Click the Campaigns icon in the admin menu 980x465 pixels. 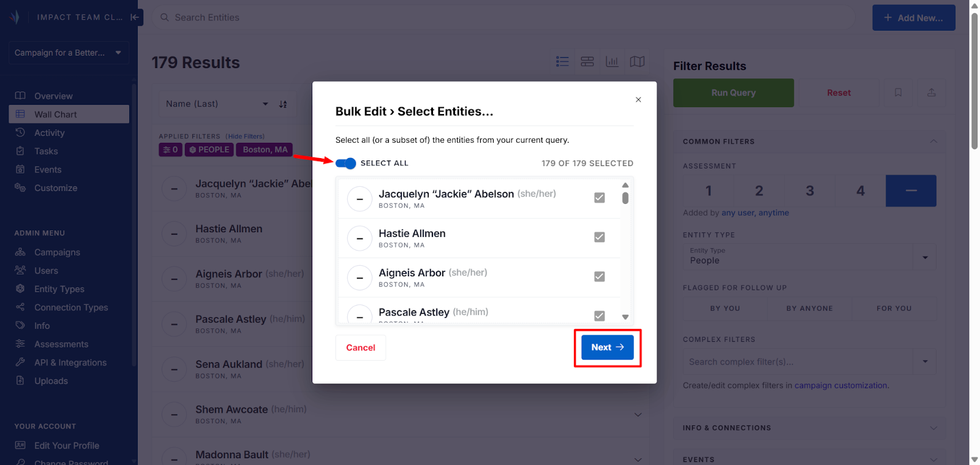coord(20,252)
